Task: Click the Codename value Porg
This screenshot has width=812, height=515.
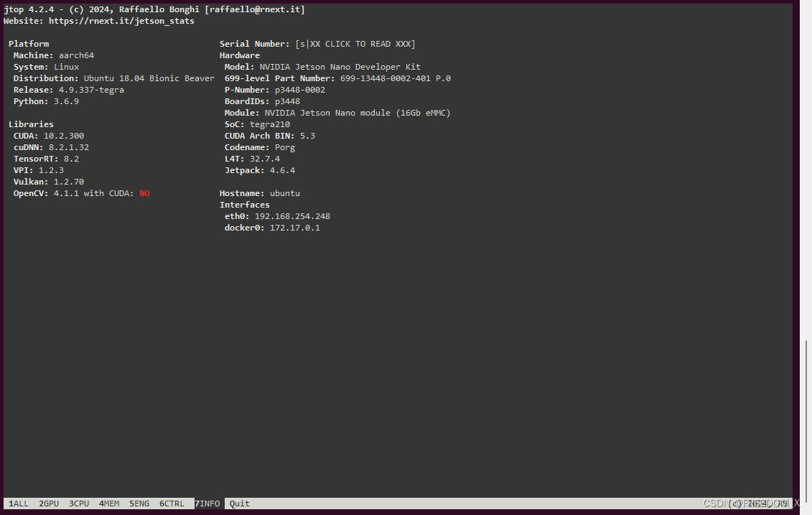Action: coord(285,147)
